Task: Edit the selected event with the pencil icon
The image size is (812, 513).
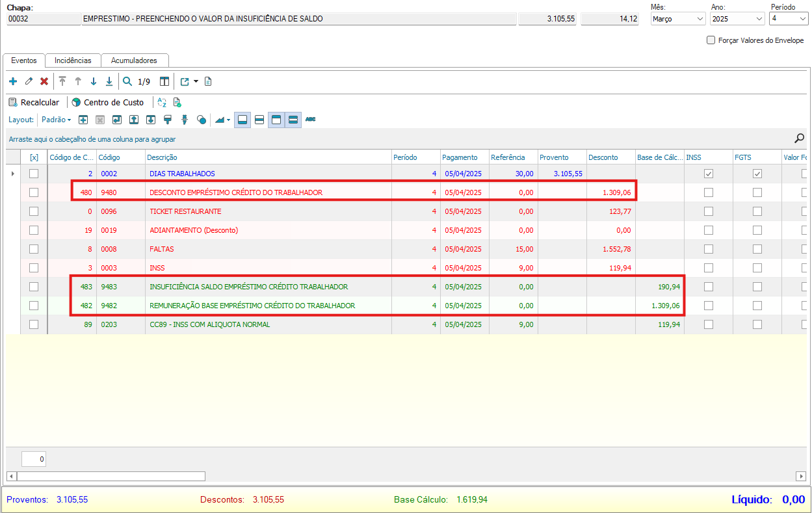Action: point(29,82)
